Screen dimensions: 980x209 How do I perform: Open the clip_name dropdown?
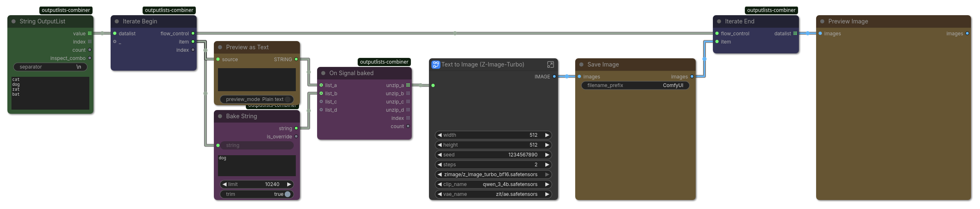pos(493,184)
